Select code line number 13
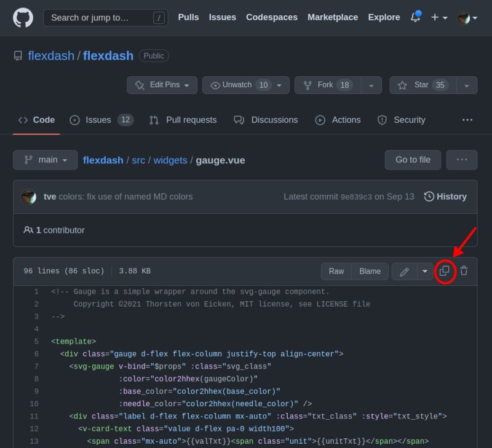492x448 pixels. coord(34,441)
